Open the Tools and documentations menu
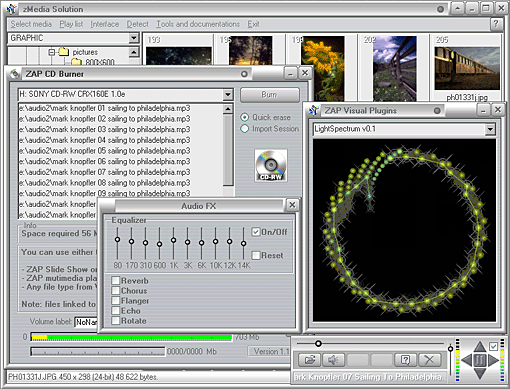The height and width of the screenshot is (389, 510). pos(198,24)
